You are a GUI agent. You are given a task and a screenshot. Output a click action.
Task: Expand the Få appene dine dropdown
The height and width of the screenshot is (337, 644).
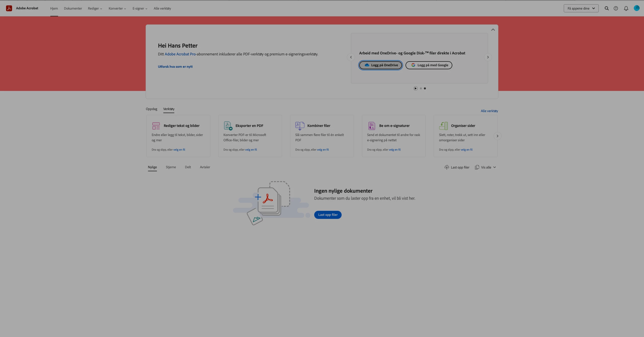click(x=581, y=8)
